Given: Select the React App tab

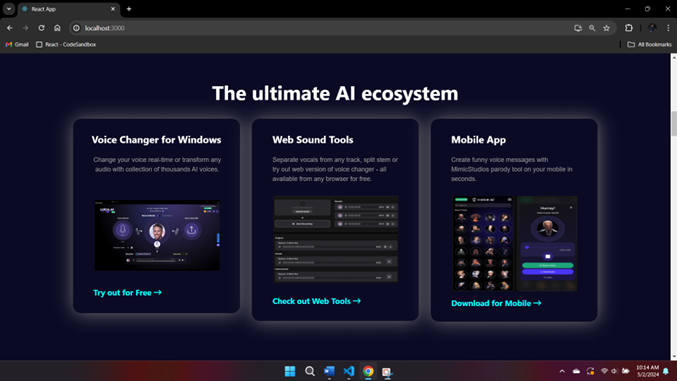Looking at the screenshot, I should click(x=68, y=9).
